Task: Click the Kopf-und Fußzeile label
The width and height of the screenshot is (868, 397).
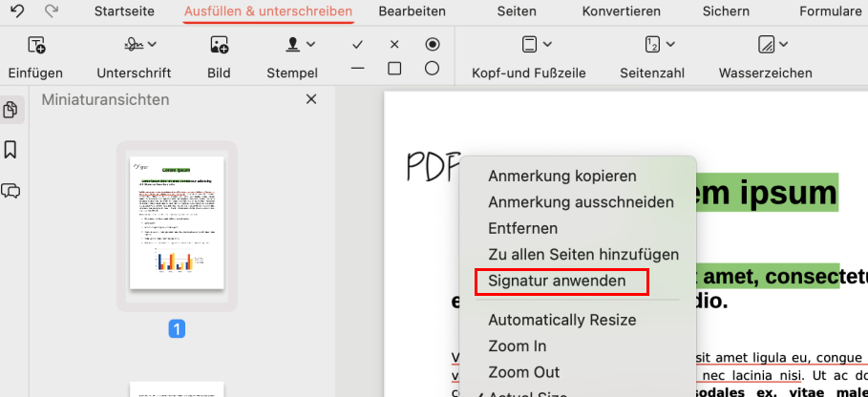Action: click(x=529, y=73)
